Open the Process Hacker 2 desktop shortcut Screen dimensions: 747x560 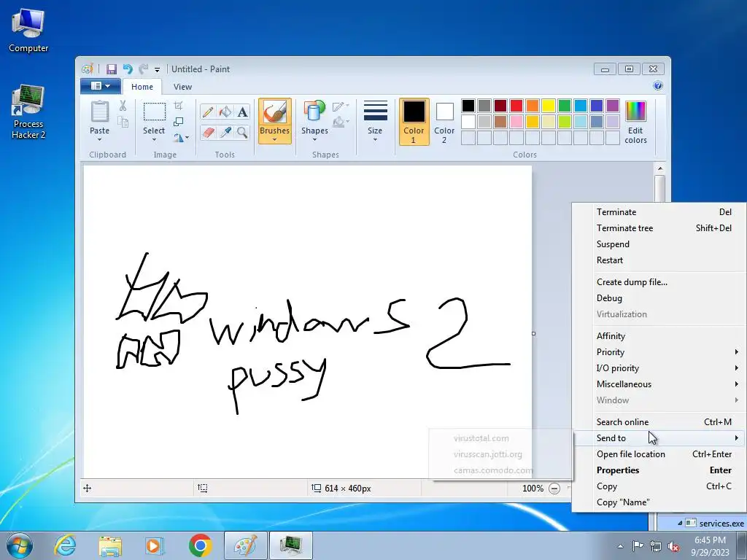coord(28,112)
